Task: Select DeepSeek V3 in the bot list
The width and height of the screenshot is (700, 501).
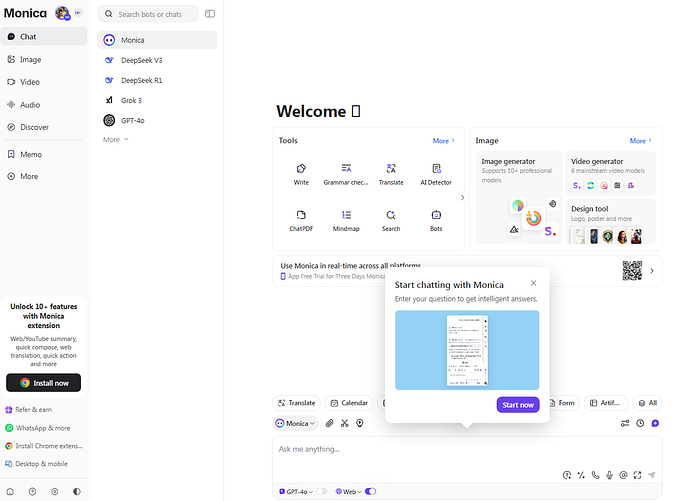Action: point(157,60)
